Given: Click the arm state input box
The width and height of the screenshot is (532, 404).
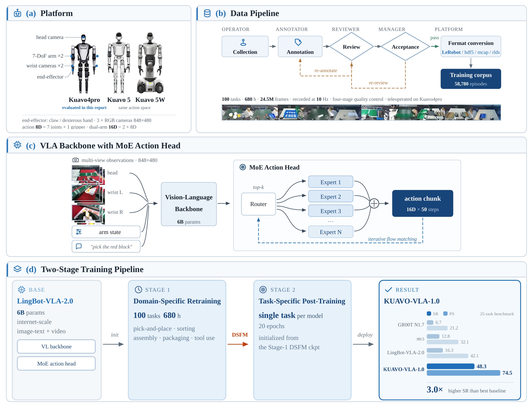Looking at the screenshot, I should [106, 232].
